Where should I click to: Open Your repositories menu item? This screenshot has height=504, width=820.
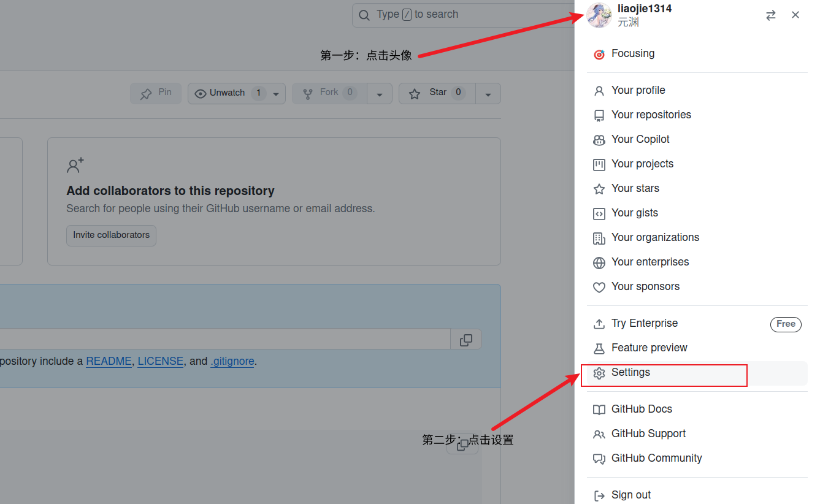pos(697,115)
